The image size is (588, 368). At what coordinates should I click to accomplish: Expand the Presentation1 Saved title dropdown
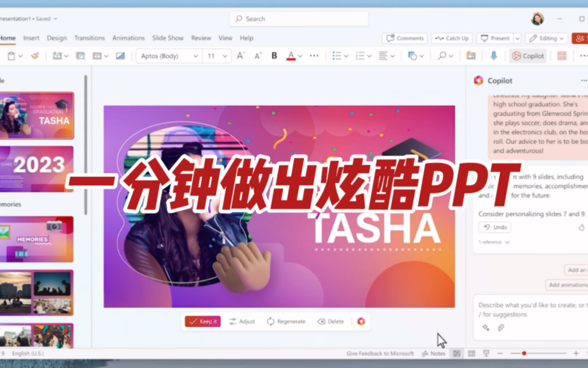point(55,19)
